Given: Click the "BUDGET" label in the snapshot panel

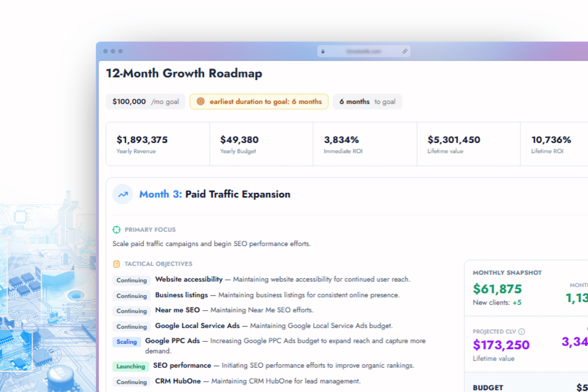Looking at the screenshot, I should pos(488,388).
